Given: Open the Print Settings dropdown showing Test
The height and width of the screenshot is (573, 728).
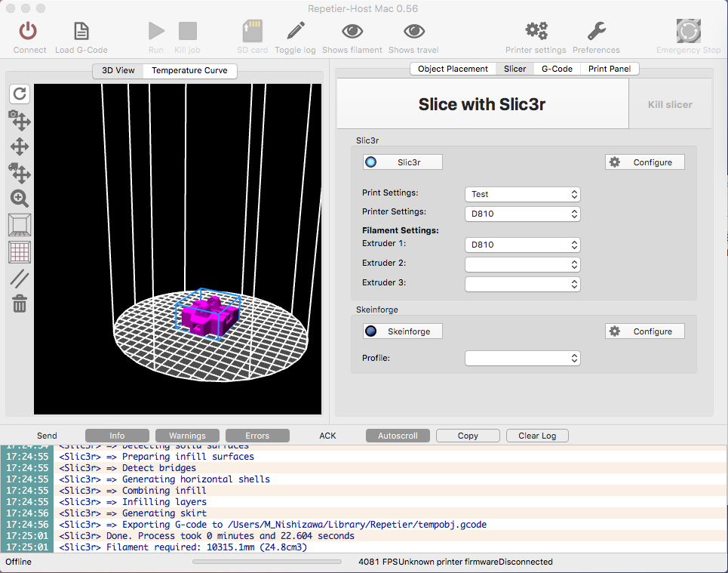Looking at the screenshot, I should point(522,194).
